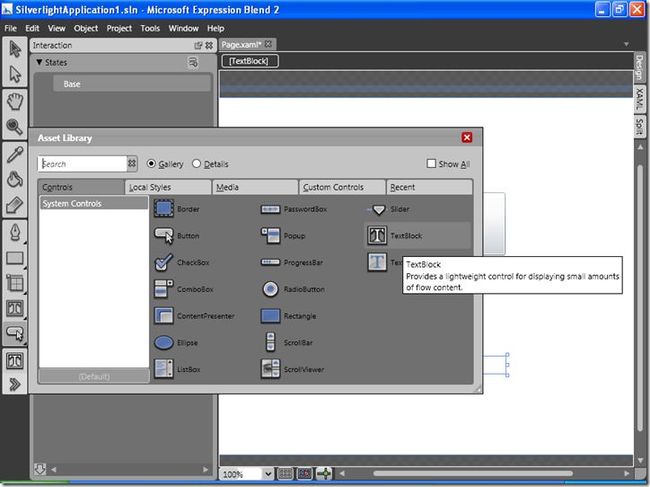Select ContentPresenter control in gallery

point(195,316)
